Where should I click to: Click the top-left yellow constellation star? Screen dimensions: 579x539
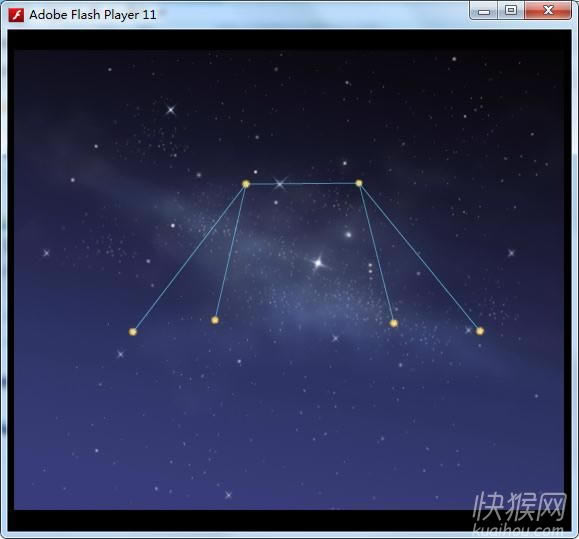click(x=246, y=184)
